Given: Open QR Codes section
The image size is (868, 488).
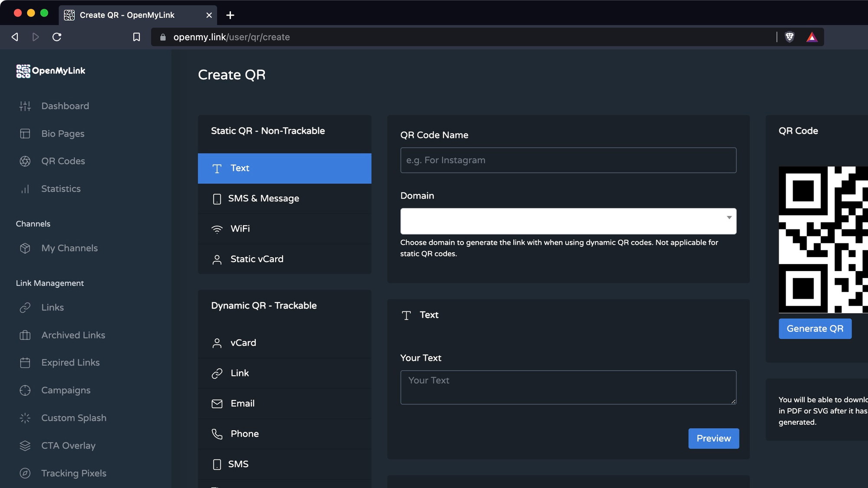Looking at the screenshot, I should (63, 161).
